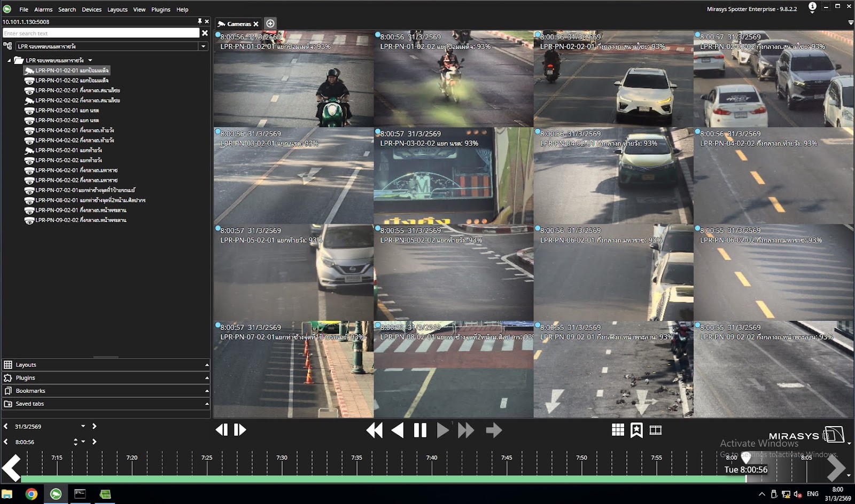Click the playback time spinner arrows
855x504 pixels.
click(75, 442)
